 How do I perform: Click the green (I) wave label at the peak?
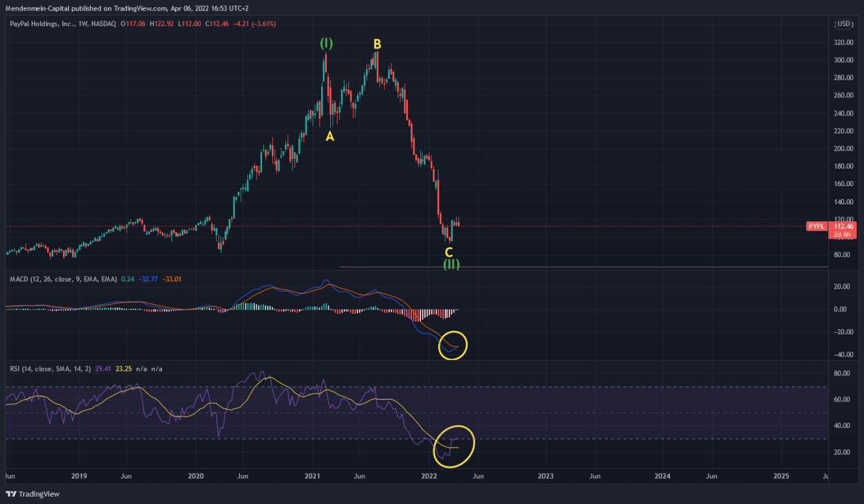pyautogui.click(x=326, y=43)
